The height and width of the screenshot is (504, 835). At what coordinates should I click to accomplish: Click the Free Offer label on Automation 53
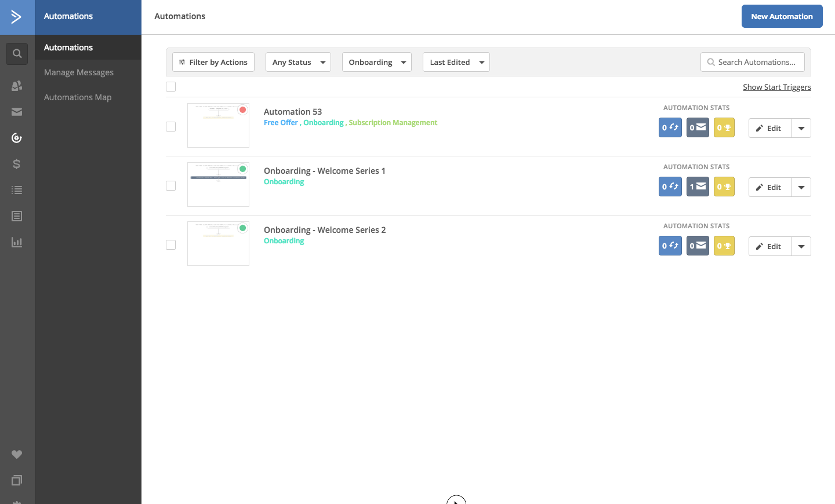click(x=281, y=123)
